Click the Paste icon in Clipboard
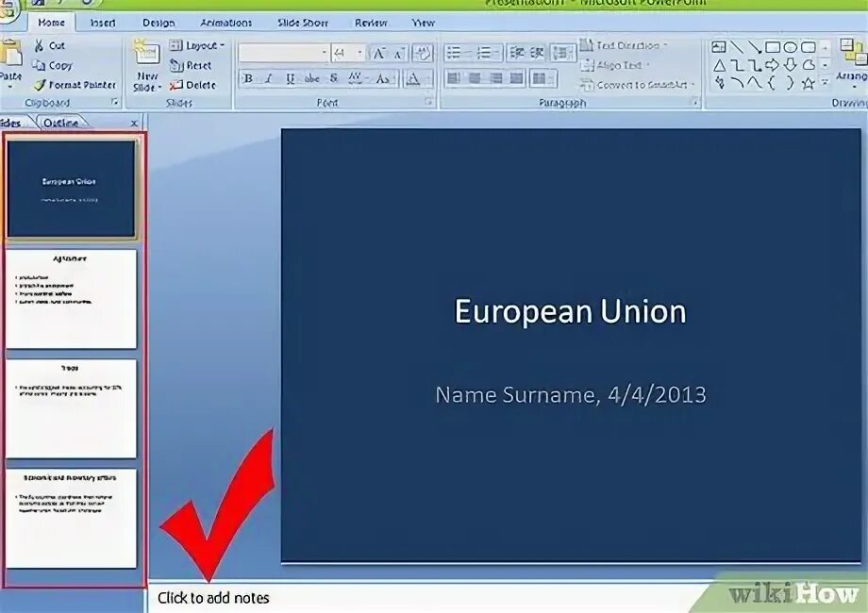This screenshot has height=613, width=868. 10,54
